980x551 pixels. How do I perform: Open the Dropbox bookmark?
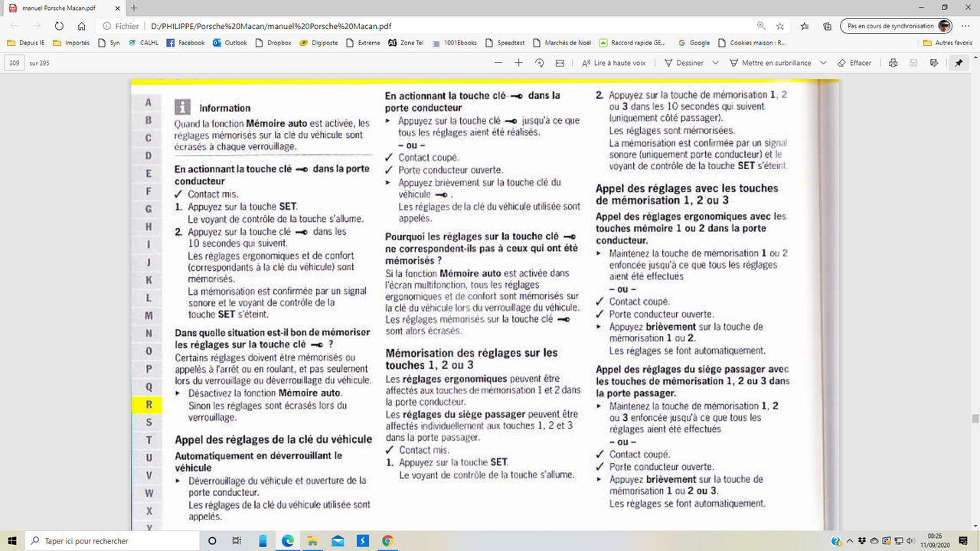click(x=273, y=43)
